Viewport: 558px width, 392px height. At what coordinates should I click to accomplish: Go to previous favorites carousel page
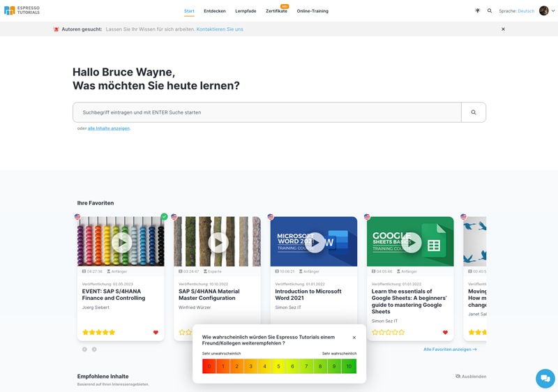(84, 349)
